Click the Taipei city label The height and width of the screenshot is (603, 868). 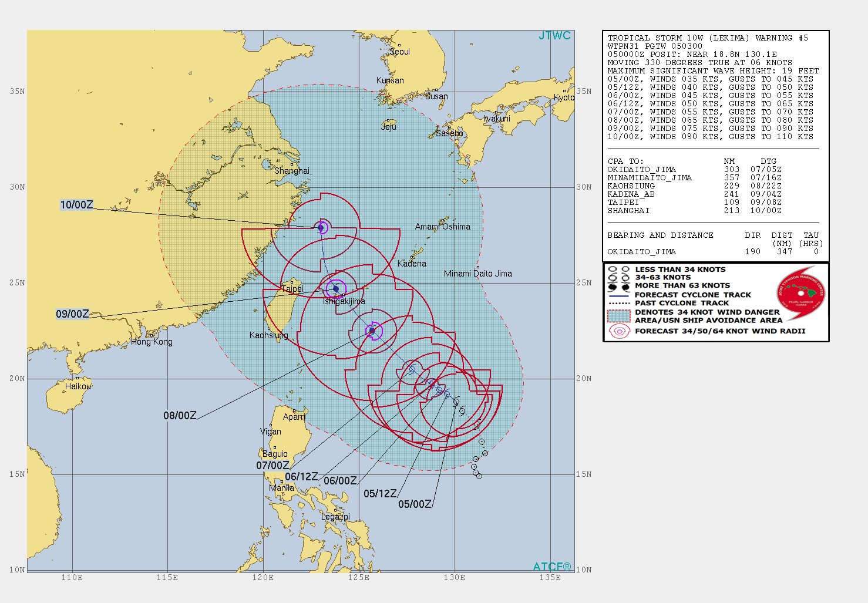(292, 289)
